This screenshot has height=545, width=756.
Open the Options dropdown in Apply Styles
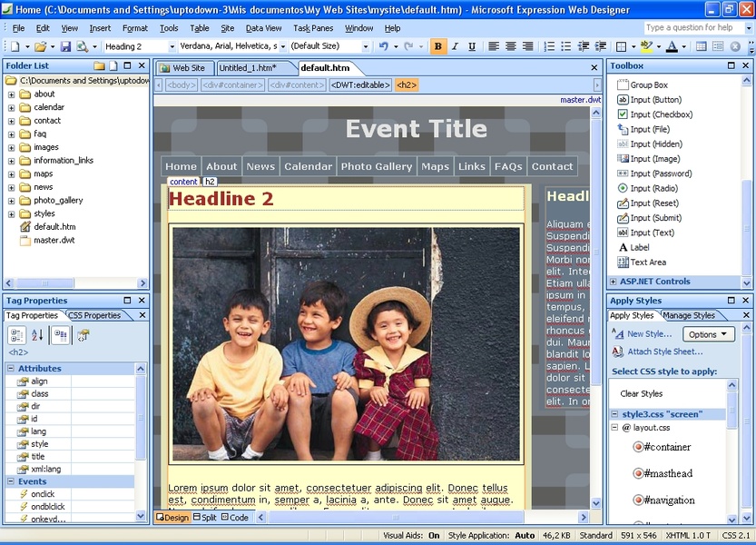pos(708,334)
